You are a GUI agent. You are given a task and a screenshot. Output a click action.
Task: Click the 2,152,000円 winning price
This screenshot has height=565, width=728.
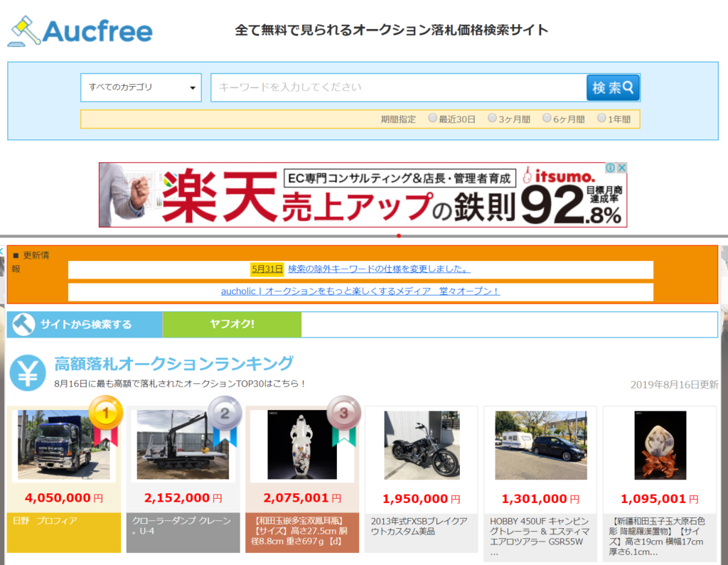coord(183,498)
